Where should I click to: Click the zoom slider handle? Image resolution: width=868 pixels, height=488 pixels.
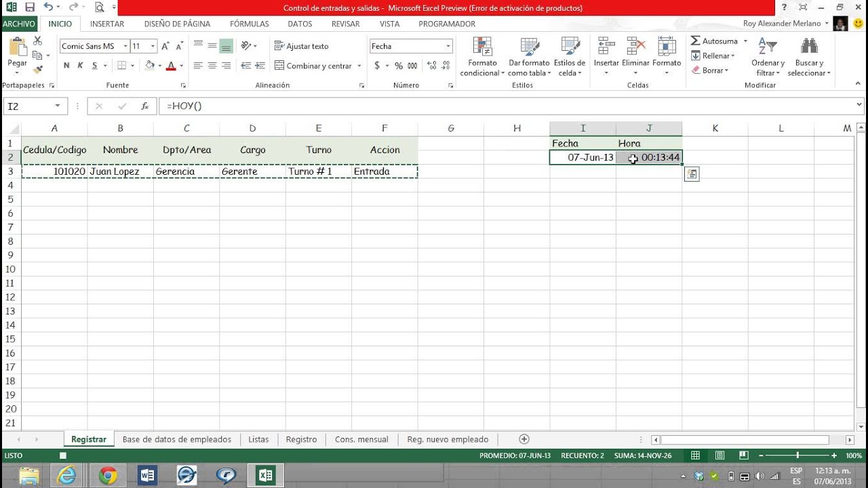pyautogui.click(x=797, y=456)
